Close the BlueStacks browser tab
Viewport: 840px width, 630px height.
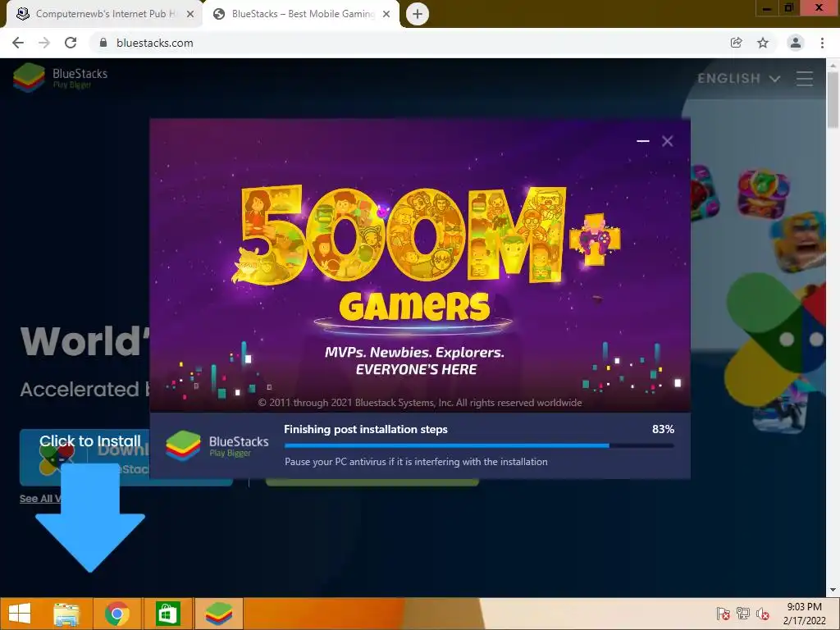(386, 14)
